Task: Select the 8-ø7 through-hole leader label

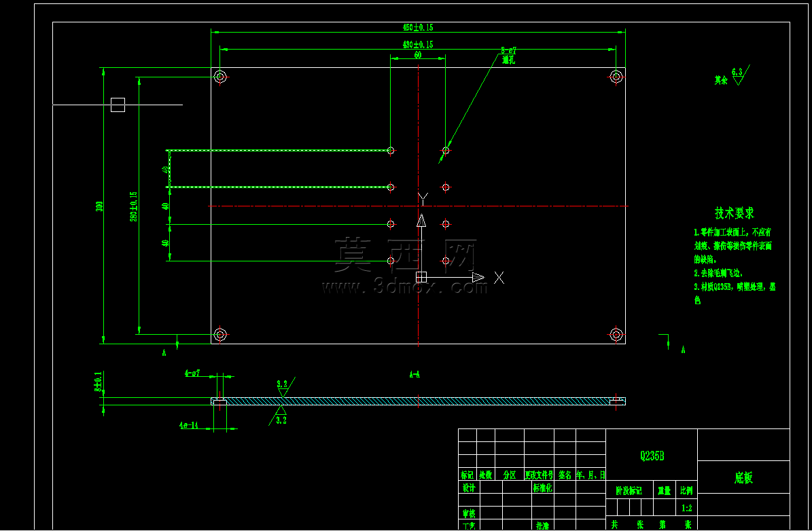Action: (508, 56)
